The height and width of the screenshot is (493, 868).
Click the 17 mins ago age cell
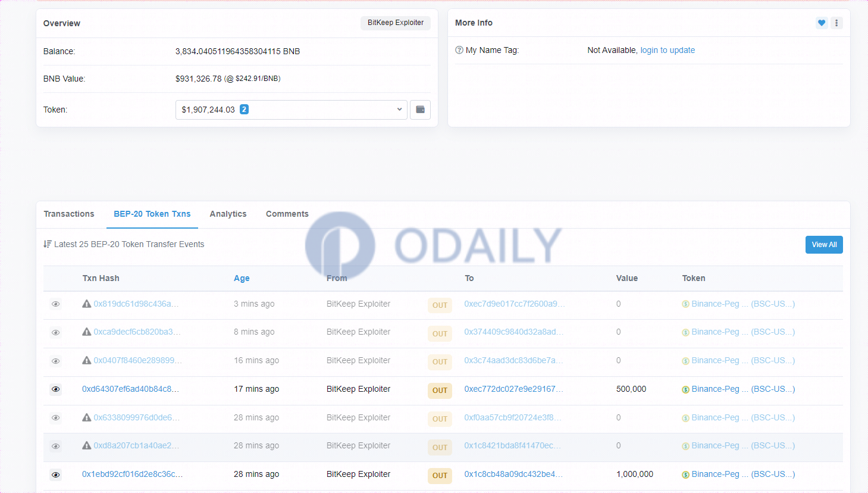(256, 389)
